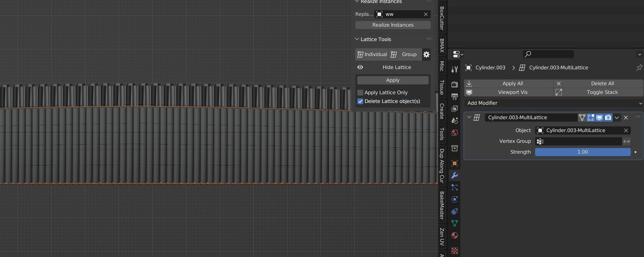Image resolution: width=644 pixels, height=257 pixels.
Task: Click Strength animate property dot
Action: 636,152
